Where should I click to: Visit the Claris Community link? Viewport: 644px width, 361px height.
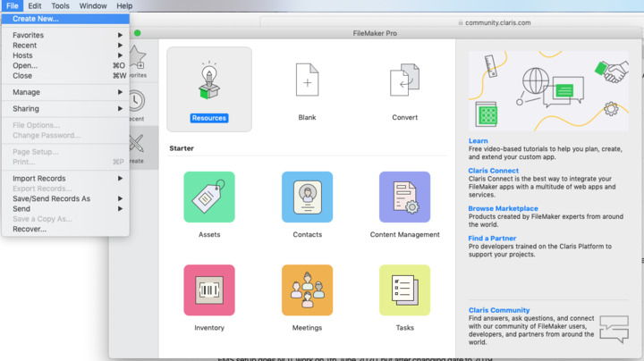pyautogui.click(x=499, y=310)
